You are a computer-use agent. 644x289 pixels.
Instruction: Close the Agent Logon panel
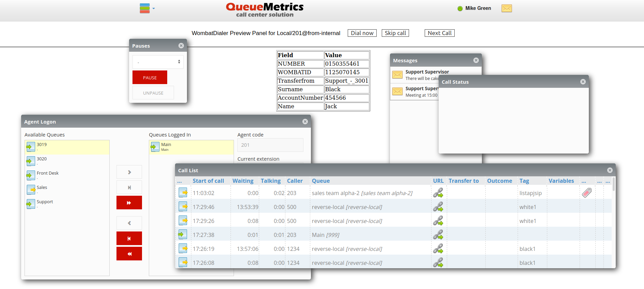pyautogui.click(x=305, y=122)
